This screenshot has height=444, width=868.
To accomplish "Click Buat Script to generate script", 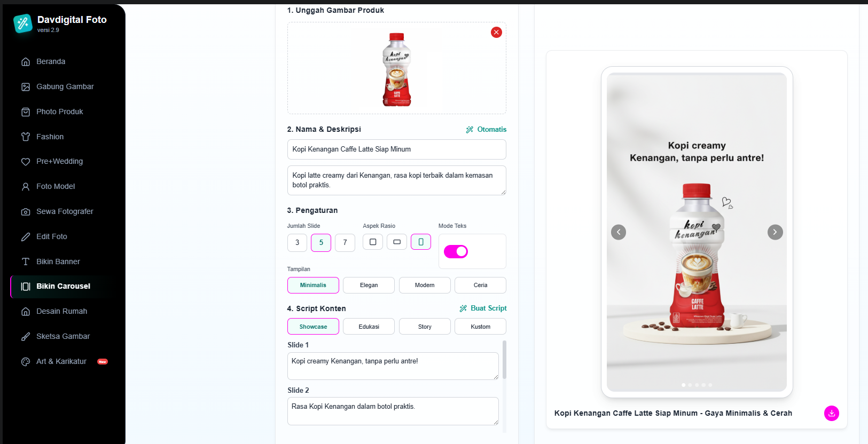I will tap(483, 308).
